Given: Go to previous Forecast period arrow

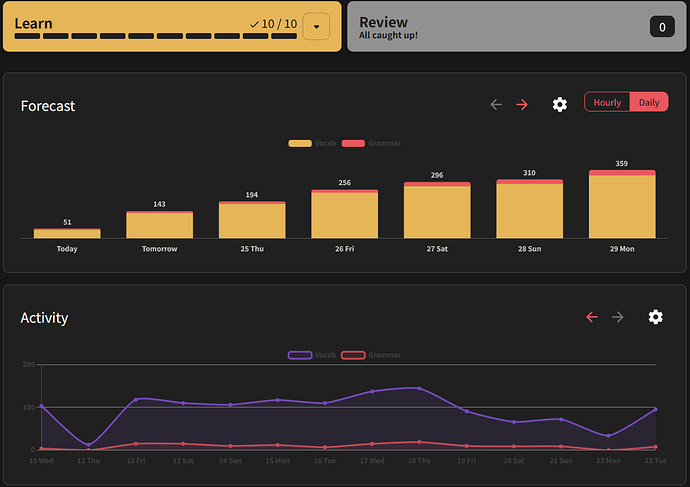Looking at the screenshot, I should point(496,104).
